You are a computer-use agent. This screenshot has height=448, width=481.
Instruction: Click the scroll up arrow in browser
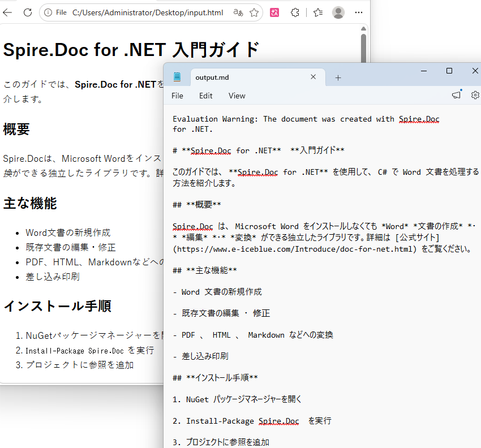tap(363, 28)
